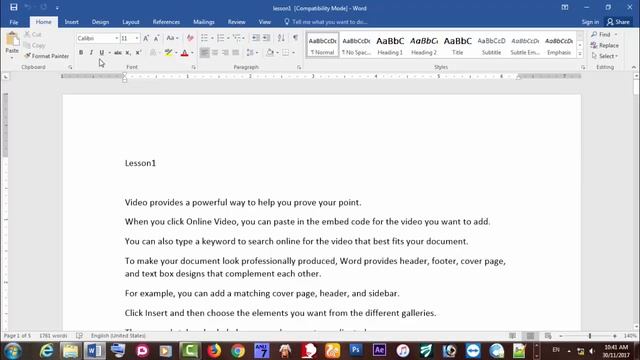
Task: Click the Sign in link
Action: [590, 22]
